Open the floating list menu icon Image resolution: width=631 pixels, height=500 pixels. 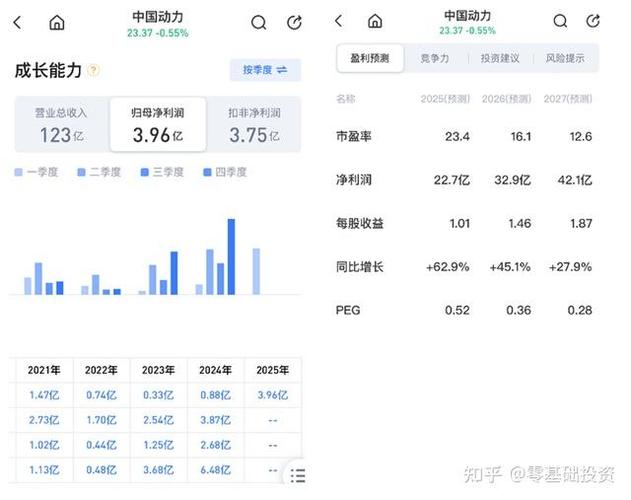[298, 475]
